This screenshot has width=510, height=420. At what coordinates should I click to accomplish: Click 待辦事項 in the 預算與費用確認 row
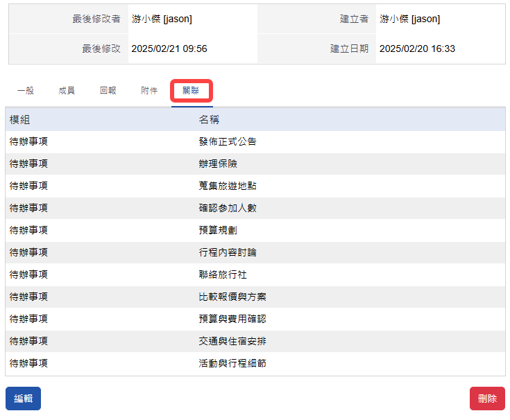[28, 319]
